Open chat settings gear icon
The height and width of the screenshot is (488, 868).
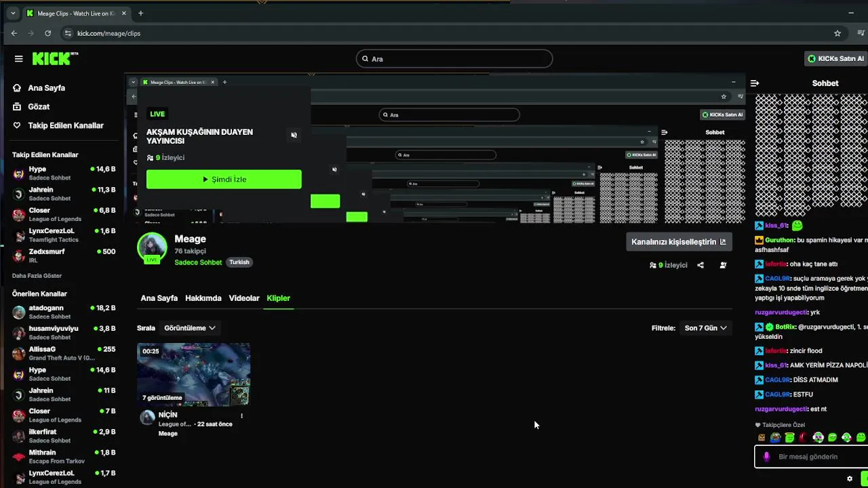coord(850,479)
